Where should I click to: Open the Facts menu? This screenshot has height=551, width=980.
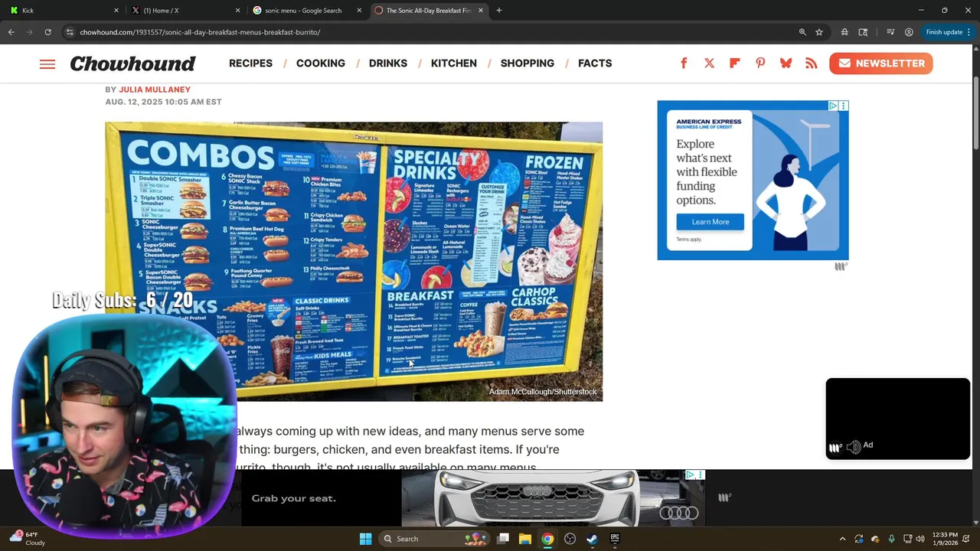595,64
